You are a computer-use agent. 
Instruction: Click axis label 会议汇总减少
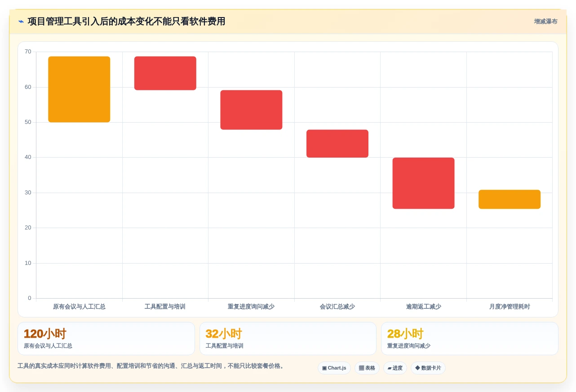click(x=337, y=307)
